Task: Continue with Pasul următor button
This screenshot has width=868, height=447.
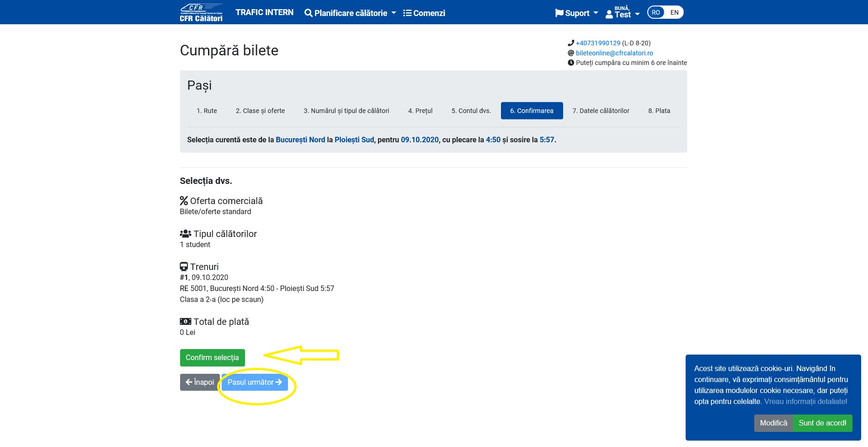Action: coord(255,382)
